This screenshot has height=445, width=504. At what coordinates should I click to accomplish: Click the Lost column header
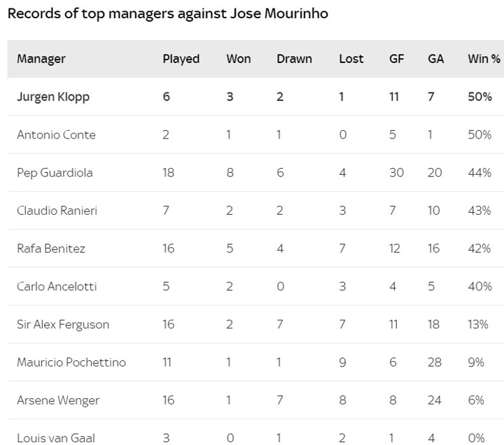(x=351, y=59)
